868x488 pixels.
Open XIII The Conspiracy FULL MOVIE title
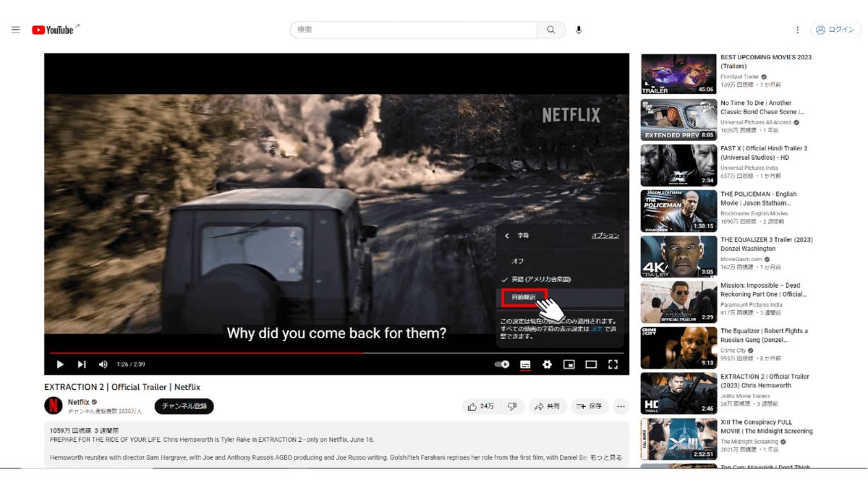(767, 427)
